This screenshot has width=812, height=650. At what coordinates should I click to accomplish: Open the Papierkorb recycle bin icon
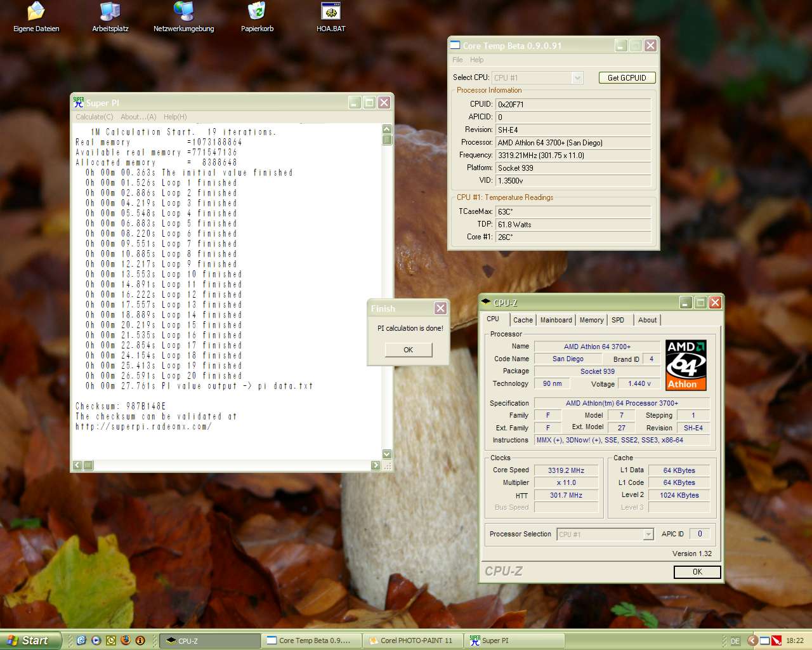pos(257,17)
